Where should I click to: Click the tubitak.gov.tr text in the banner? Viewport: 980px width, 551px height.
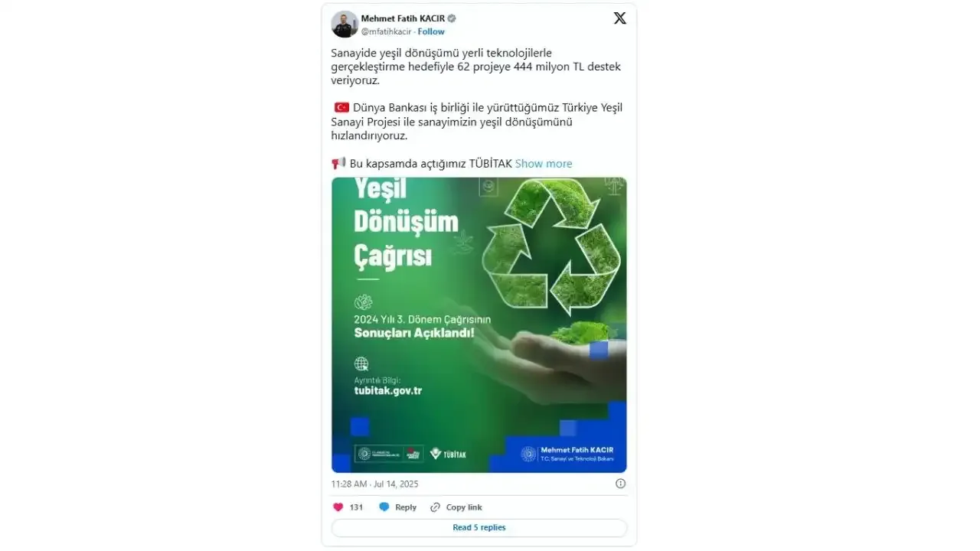tap(388, 390)
